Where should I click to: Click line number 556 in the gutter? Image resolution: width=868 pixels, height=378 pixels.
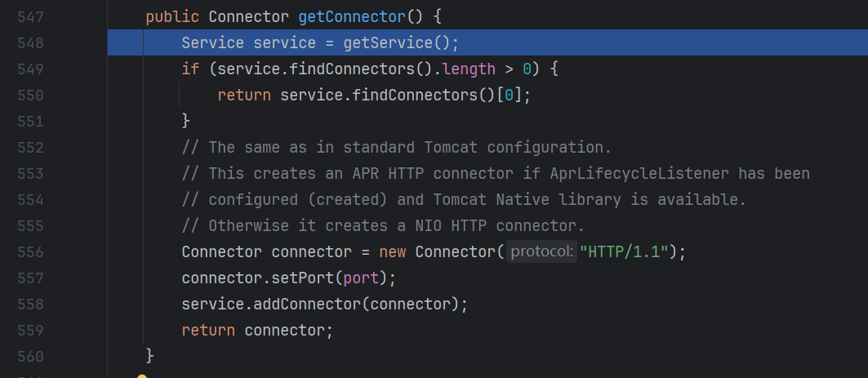pos(29,251)
